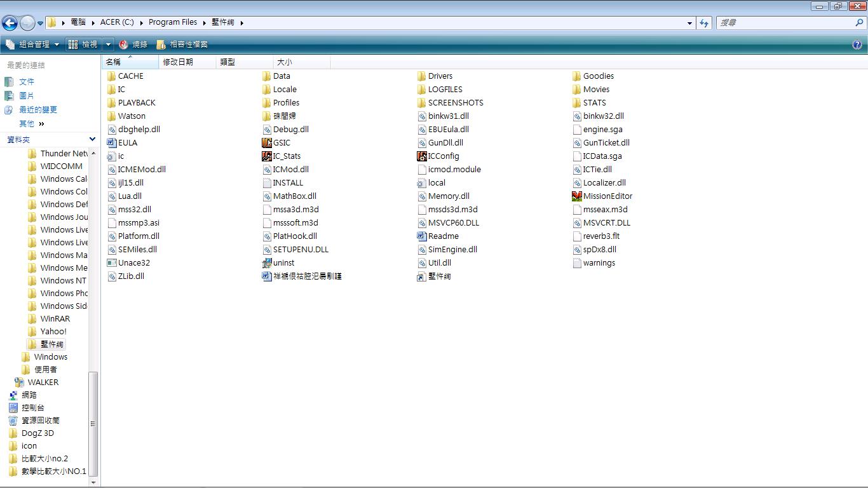
Task: Open the MissionEditor application icon
Action: coord(577,196)
